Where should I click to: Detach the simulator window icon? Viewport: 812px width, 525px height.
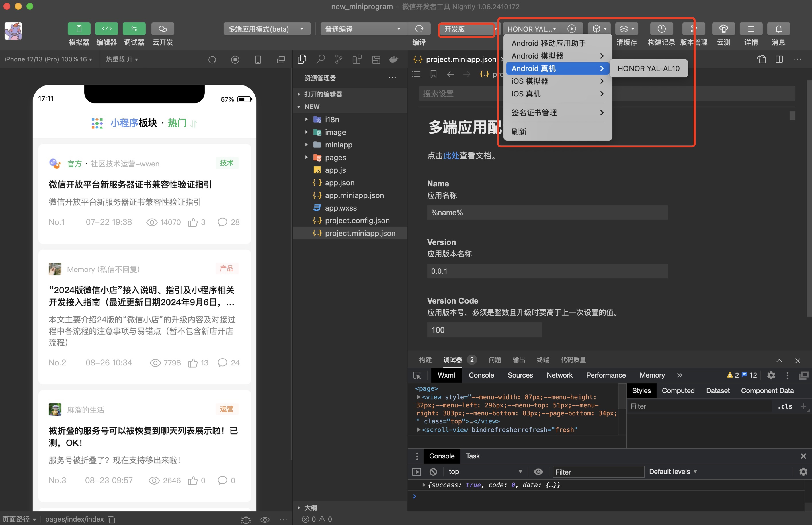click(x=281, y=60)
